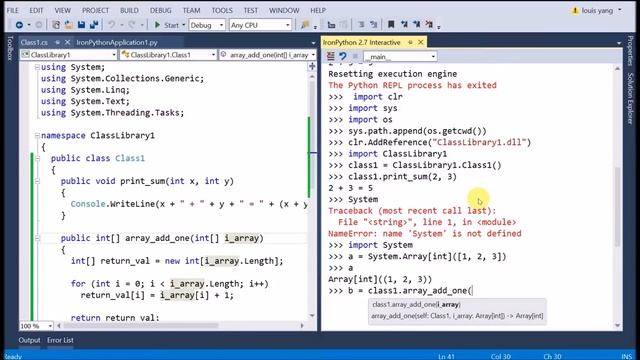
Task: Click the Clear Screen icon in Interactive window
Action: pos(331,56)
